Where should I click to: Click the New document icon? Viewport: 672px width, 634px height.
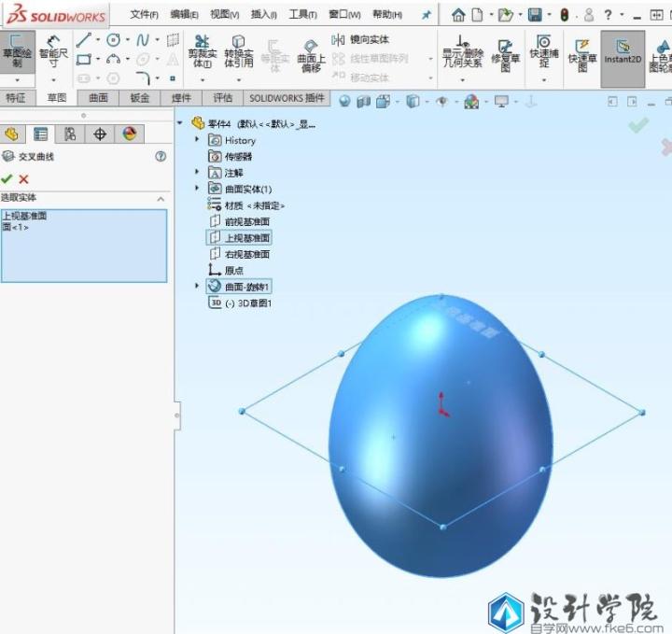pyautogui.click(x=477, y=16)
